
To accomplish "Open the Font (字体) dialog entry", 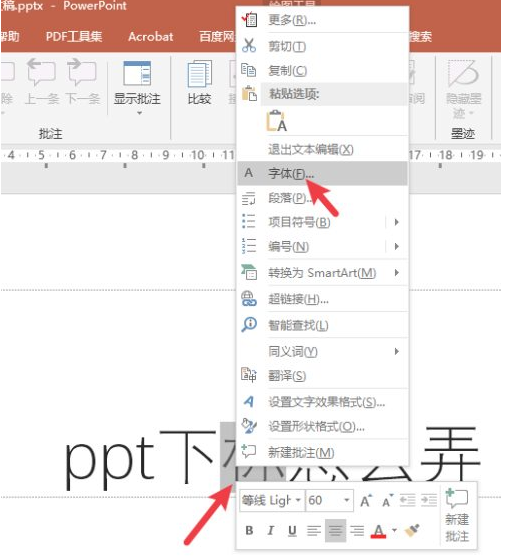I will tap(322, 173).
